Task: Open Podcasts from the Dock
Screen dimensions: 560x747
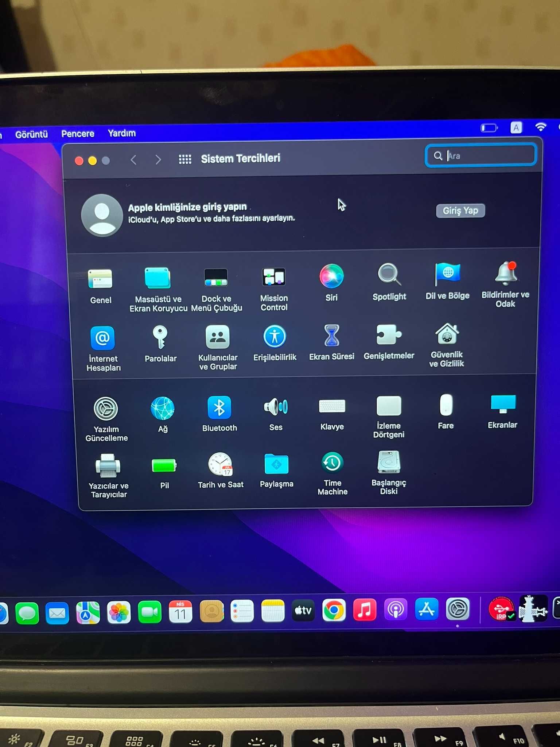Action: click(396, 609)
